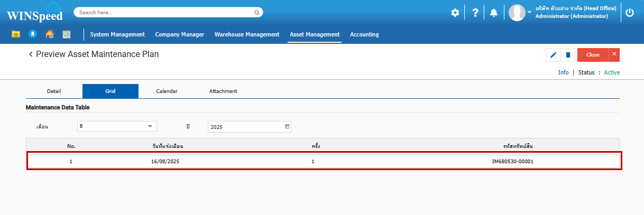Select row with asset IM680530-00001

[324, 162]
